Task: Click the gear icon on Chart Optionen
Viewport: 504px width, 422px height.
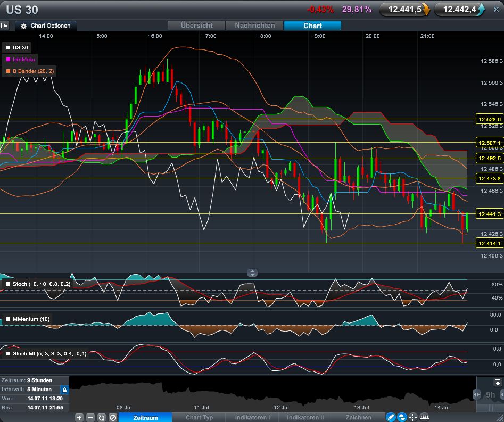Action: (x=22, y=26)
